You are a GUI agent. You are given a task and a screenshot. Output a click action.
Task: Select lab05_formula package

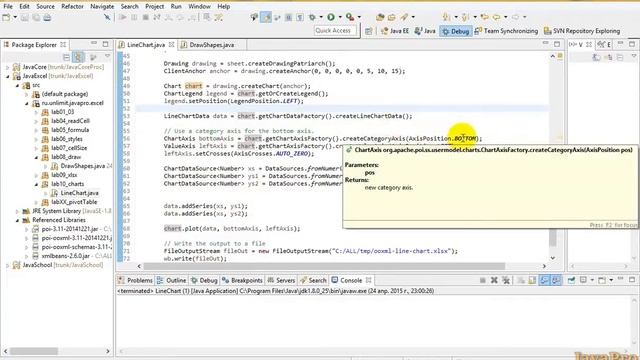click(70, 130)
